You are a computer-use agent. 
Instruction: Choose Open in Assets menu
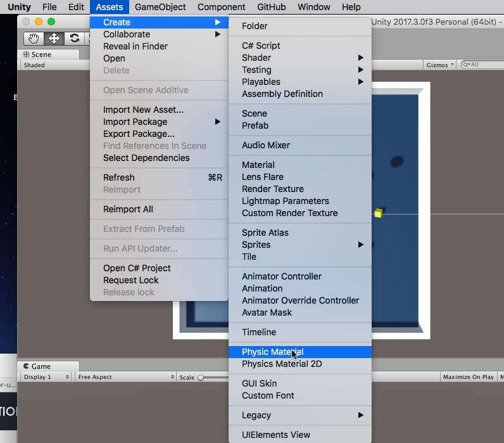159,58
